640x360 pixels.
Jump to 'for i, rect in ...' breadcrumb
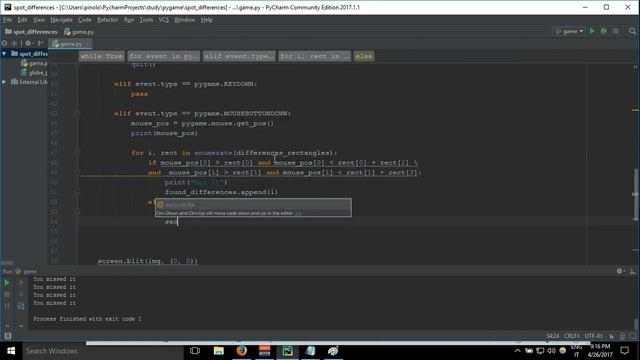(x=314, y=56)
